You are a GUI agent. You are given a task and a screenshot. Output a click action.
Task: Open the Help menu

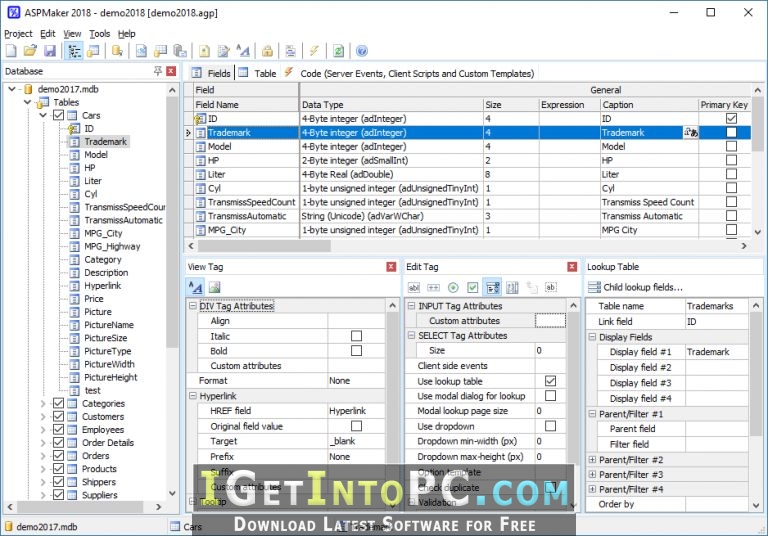[x=126, y=34]
